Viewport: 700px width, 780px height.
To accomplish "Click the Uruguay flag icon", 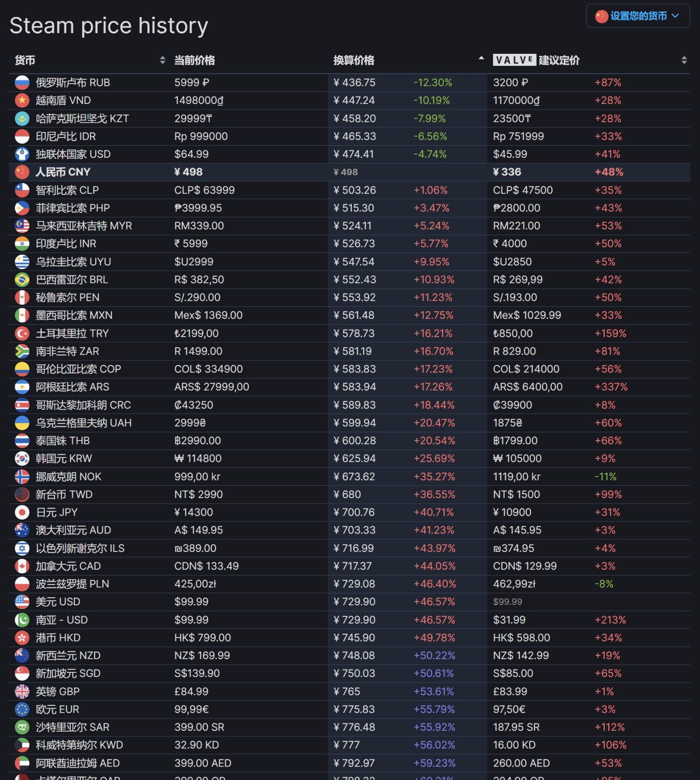I will (x=22, y=262).
